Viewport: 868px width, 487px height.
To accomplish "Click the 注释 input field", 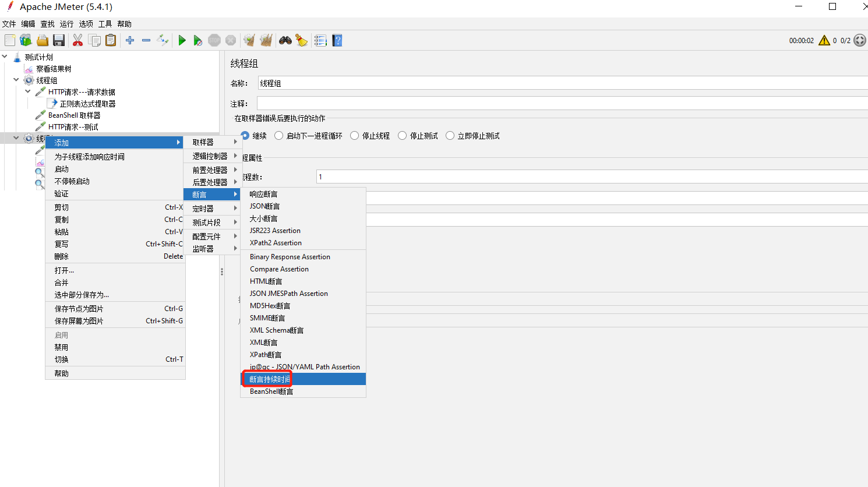I will tap(563, 104).
